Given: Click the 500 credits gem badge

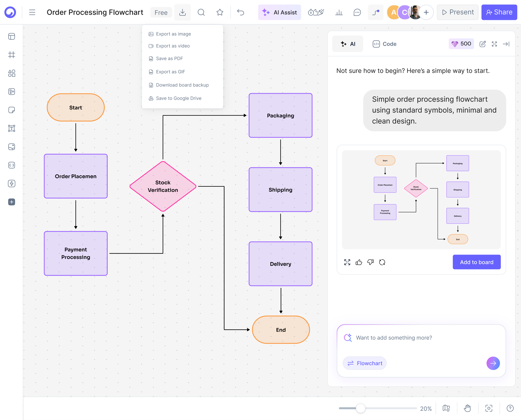Looking at the screenshot, I should tap(461, 44).
